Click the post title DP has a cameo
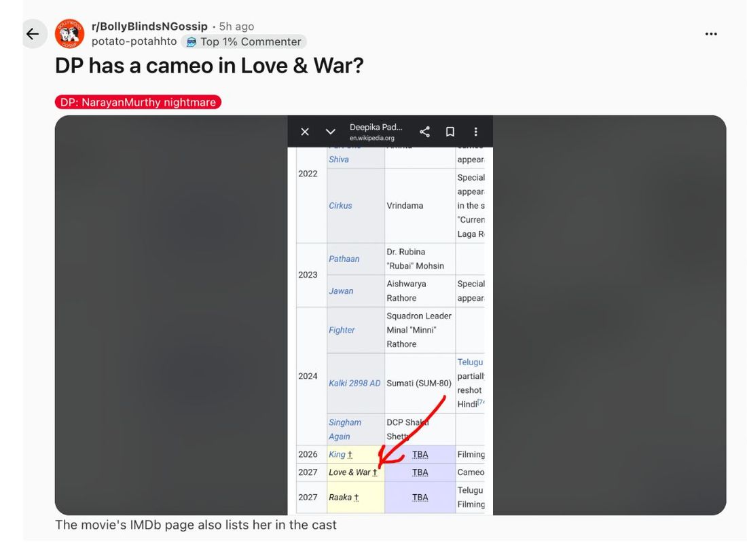This screenshot has height=560, width=747. (209, 66)
